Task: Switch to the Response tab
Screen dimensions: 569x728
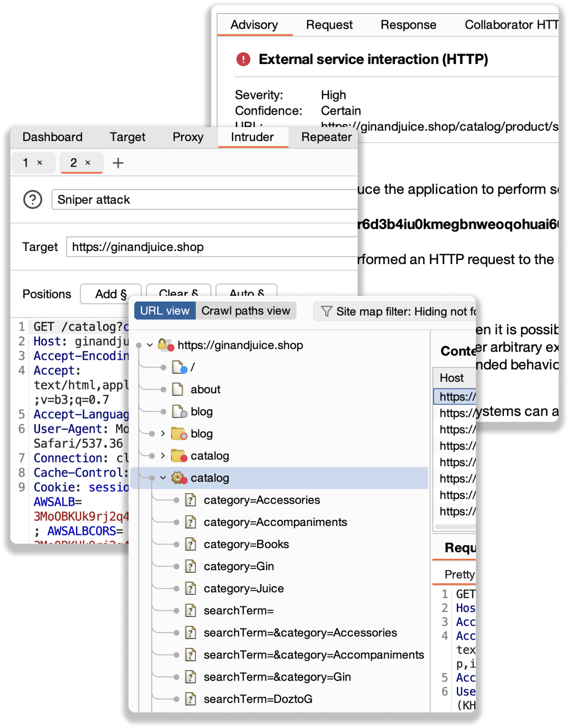Action: point(408,25)
